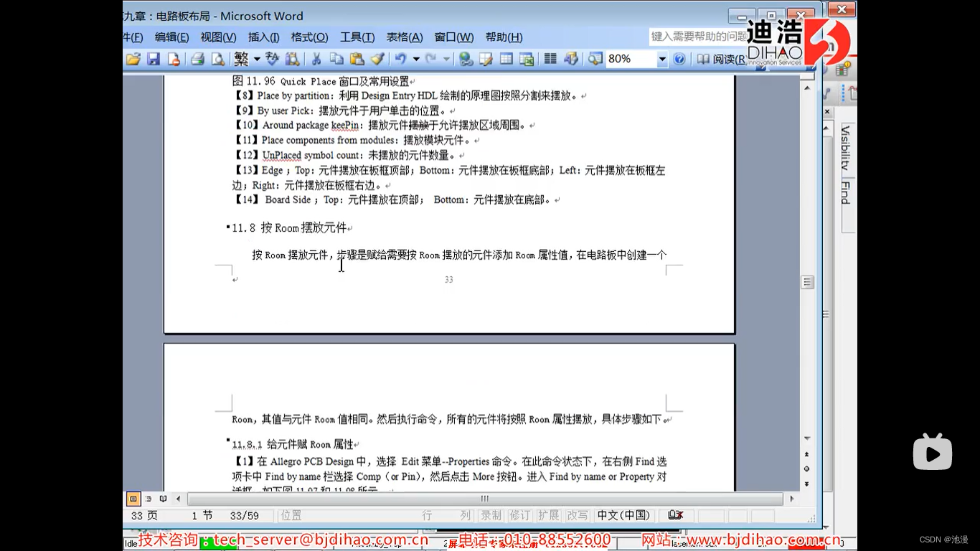Click the 80% zoom combo box

tap(637, 59)
